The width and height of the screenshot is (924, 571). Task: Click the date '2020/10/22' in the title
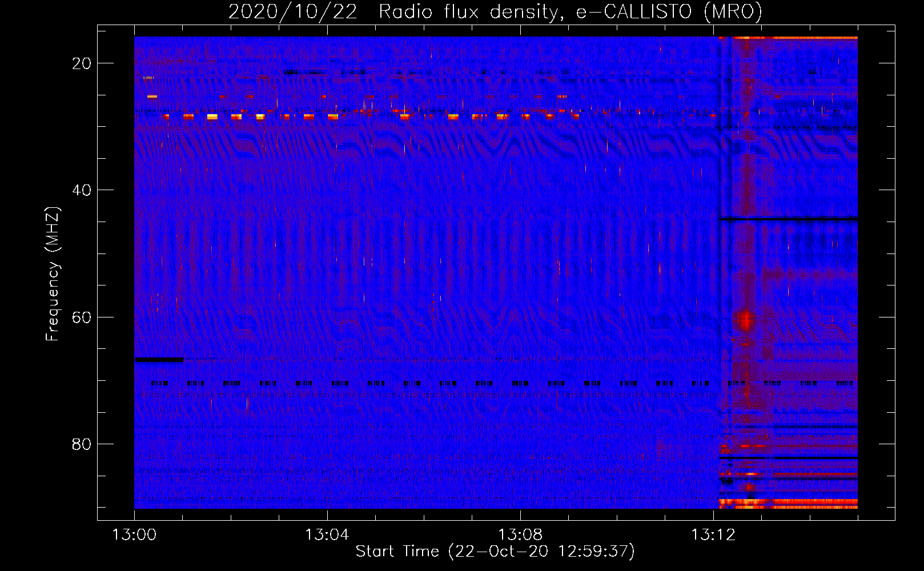tap(292, 11)
